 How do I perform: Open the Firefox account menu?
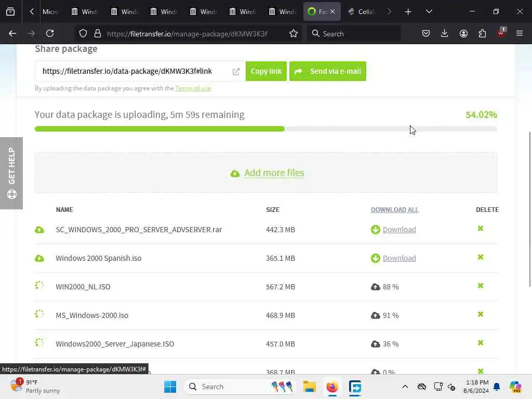tap(463, 33)
